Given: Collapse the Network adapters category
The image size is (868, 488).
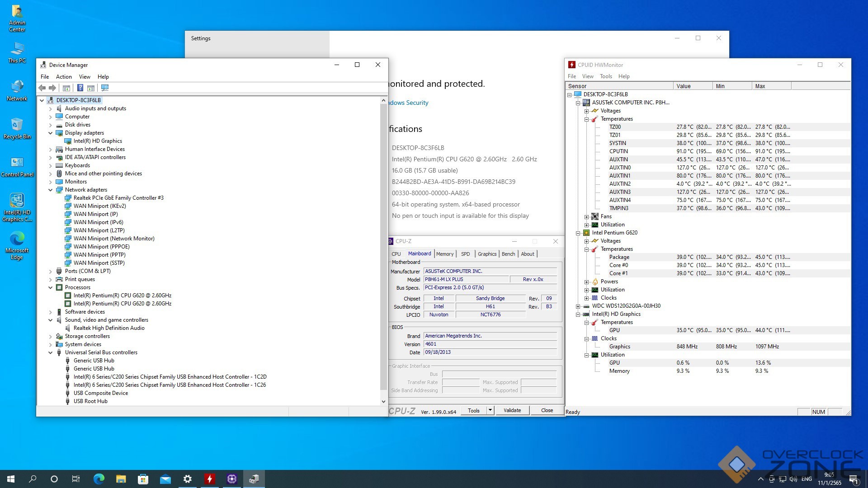Looking at the screenshot, I should (50, 190).
